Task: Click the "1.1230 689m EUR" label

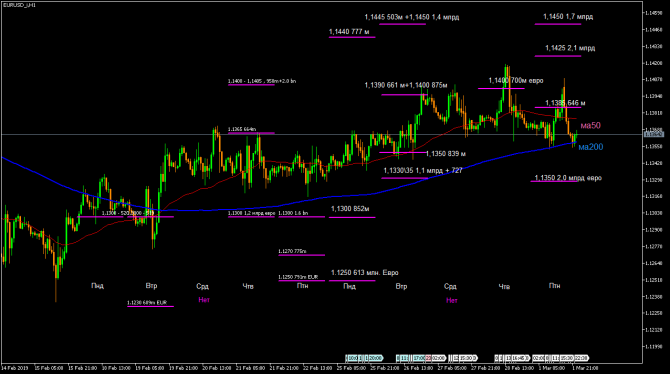Action: tap(147, 302)
